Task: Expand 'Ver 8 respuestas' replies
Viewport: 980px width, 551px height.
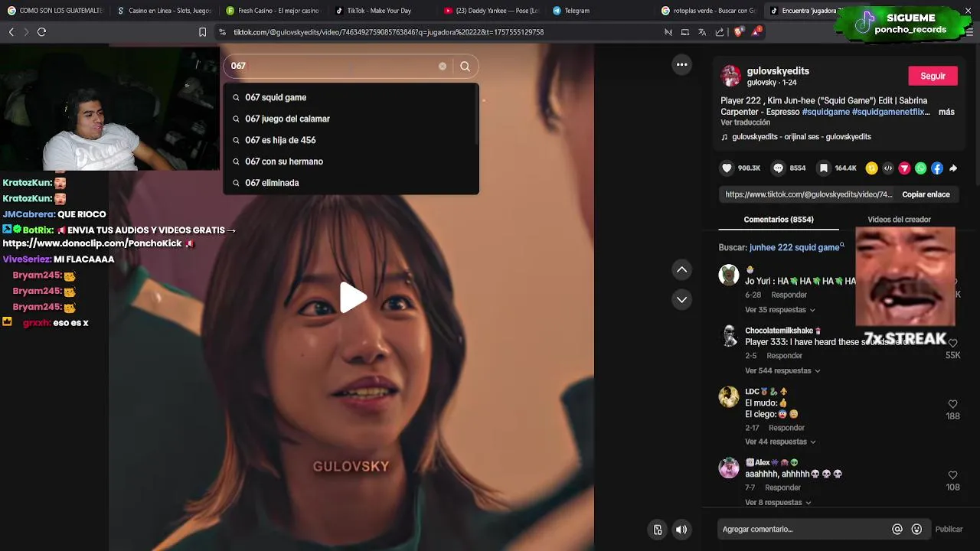Action: tap(778, 503)
